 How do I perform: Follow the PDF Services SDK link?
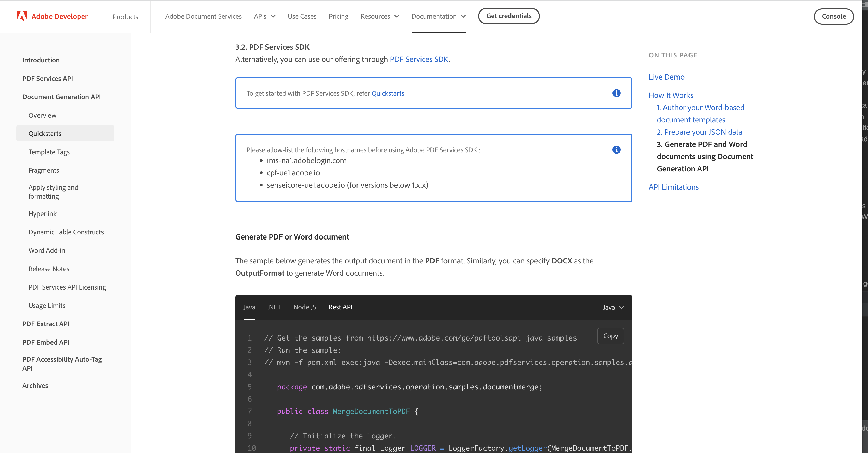pos(419,59)
